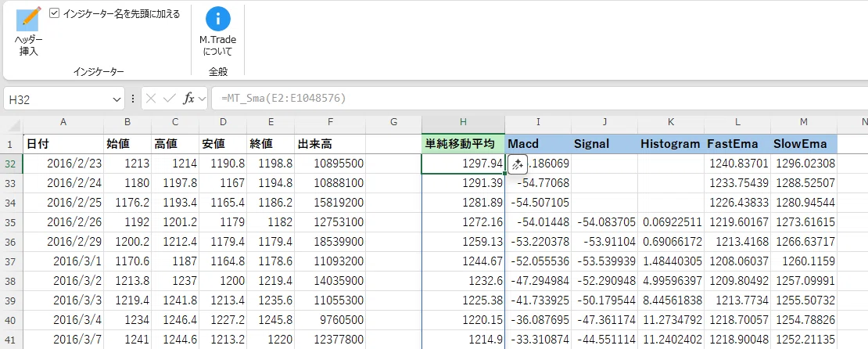Select column F header
Viewport: 868px width, 349px height.
point(331,122)
